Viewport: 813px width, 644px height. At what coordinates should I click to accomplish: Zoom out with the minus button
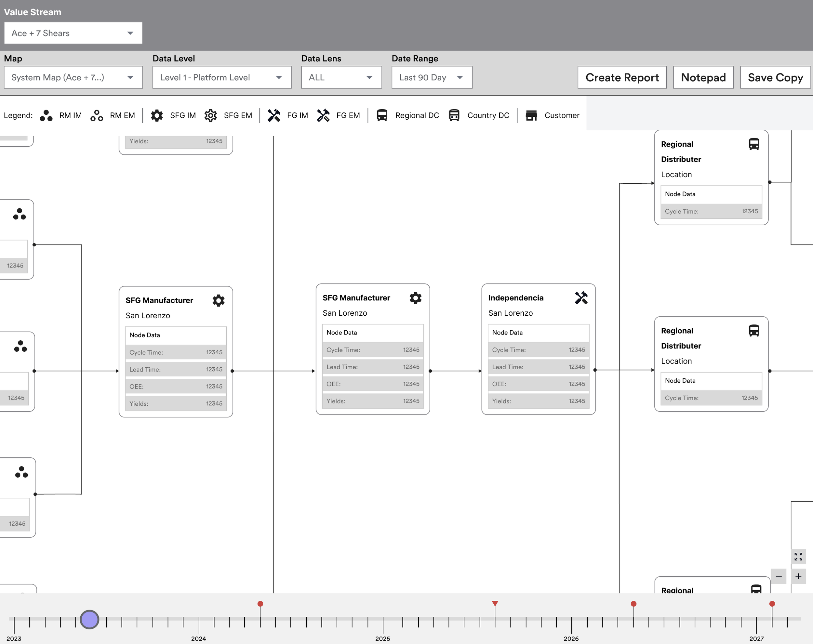[x=779, y=576]
